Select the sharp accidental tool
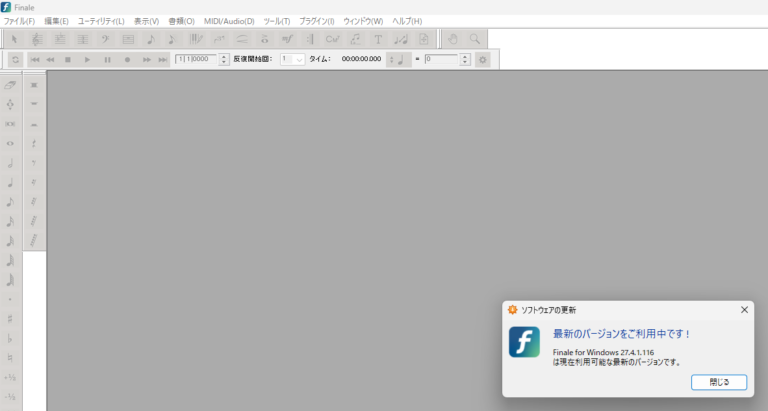 point(10,318)
